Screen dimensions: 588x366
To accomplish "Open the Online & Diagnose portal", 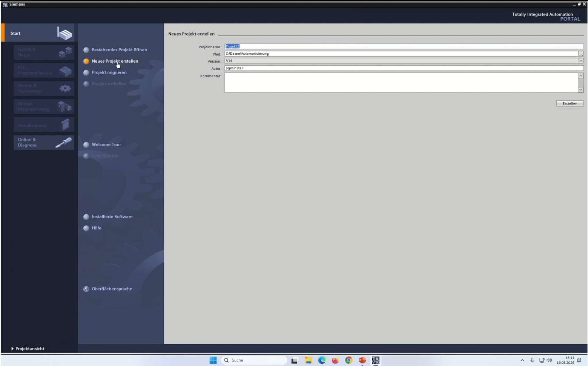I will pyautogui.click(x=44, y=142).
